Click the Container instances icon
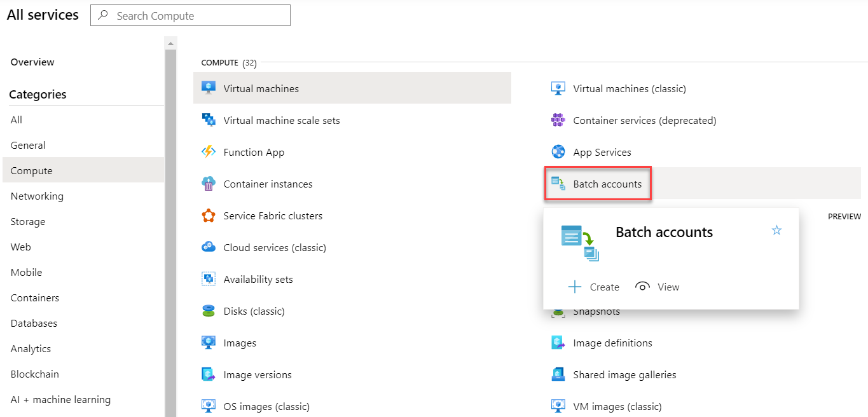This screenshot has width=868, height=417. click(209, 184)
